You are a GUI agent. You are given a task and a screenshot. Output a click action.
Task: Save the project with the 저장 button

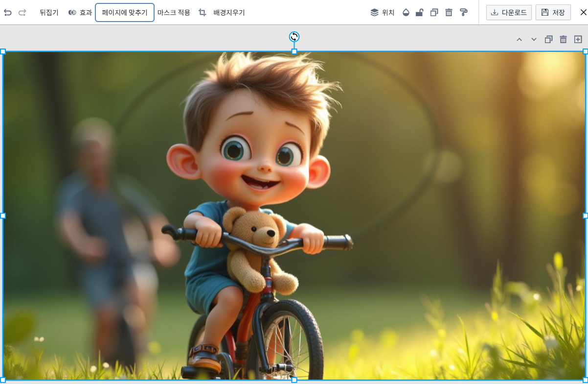point(553,12)
